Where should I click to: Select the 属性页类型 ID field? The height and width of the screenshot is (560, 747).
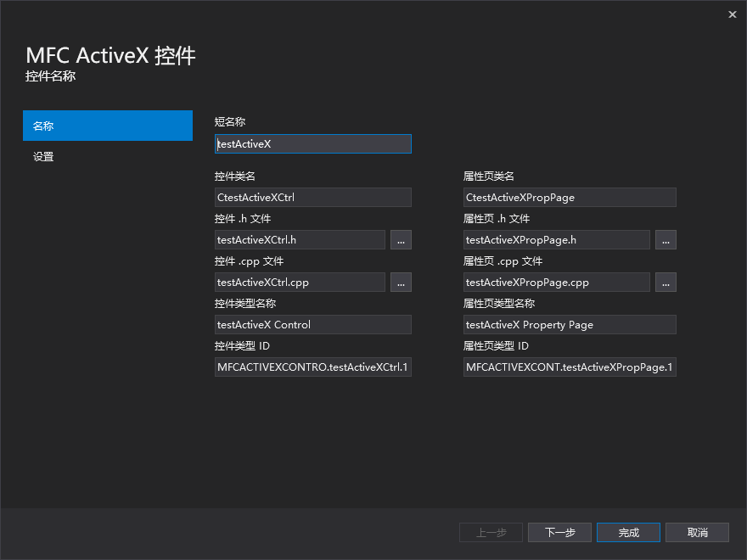569,367
